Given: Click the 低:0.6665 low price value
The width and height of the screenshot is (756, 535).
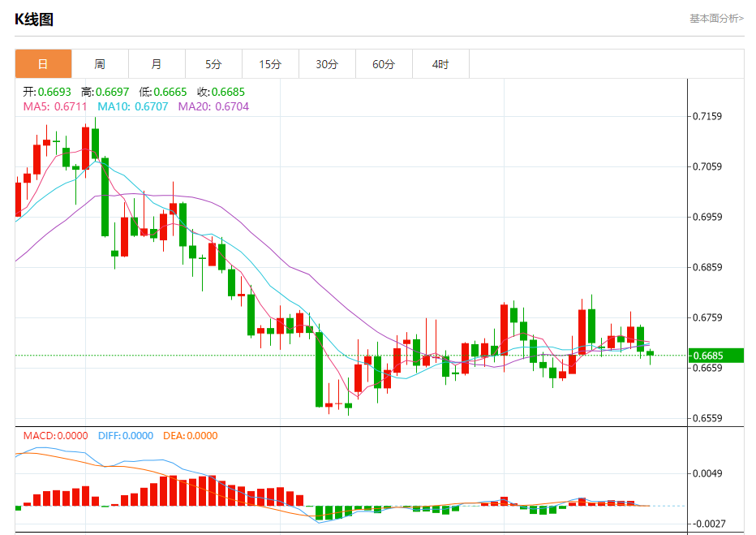Looking at the screenshot, I should pyautogui.click(x=163, y=92).
